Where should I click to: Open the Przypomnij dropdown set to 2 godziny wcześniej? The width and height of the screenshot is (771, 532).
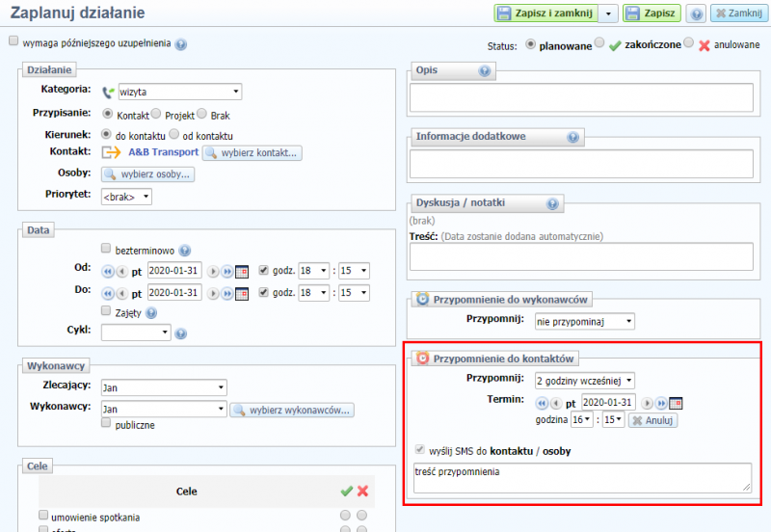[x=585, y=380]
